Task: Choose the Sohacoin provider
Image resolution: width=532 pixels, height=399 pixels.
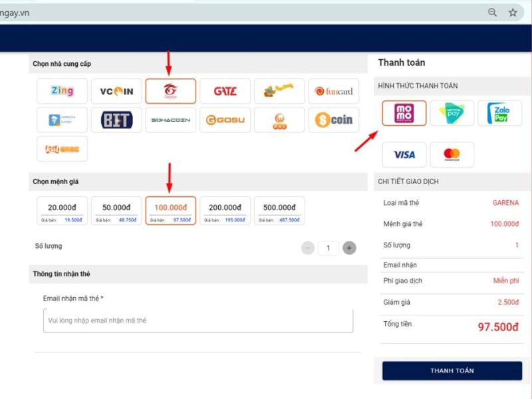Action: click(x=171, y=120)
